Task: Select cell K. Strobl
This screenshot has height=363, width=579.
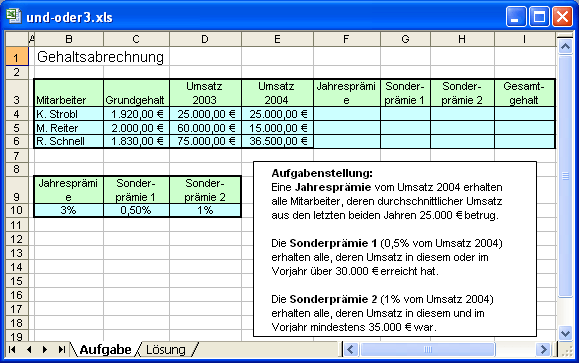Action: (69, 114)
